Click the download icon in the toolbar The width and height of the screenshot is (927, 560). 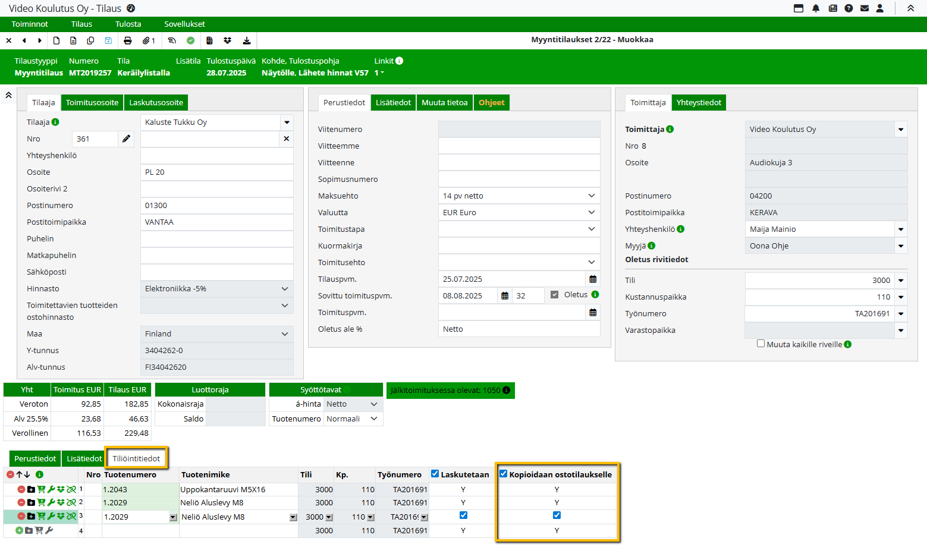coord(246,40)
